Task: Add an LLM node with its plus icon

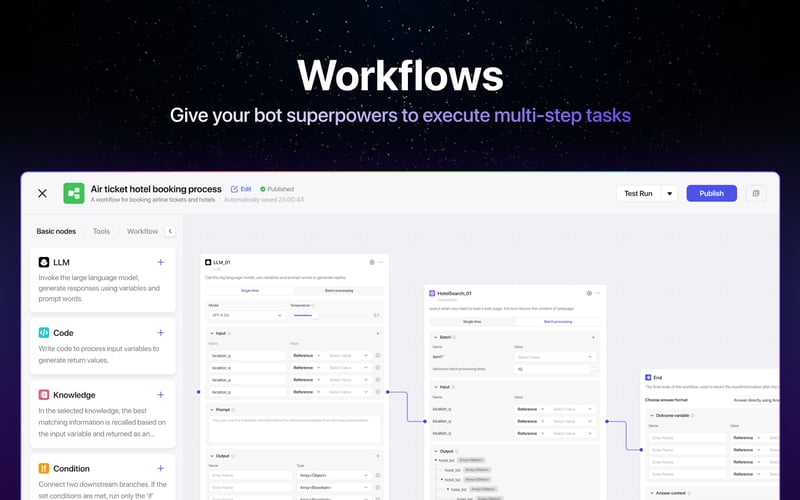Action: 161,262
